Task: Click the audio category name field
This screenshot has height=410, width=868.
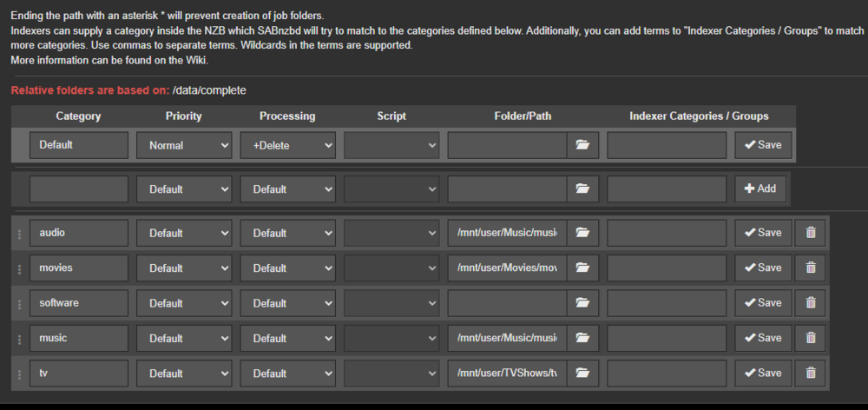Action: tap(79, 233)
